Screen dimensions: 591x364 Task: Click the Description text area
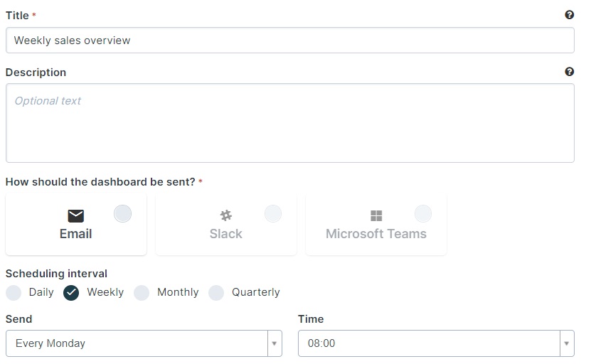[290, 123]
